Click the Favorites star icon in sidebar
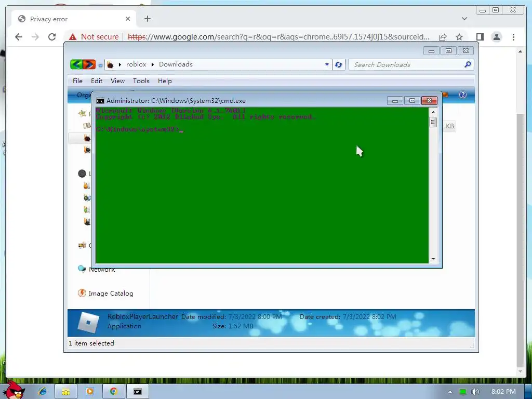This screenshot has width=532, height=399. pos(82,113)
